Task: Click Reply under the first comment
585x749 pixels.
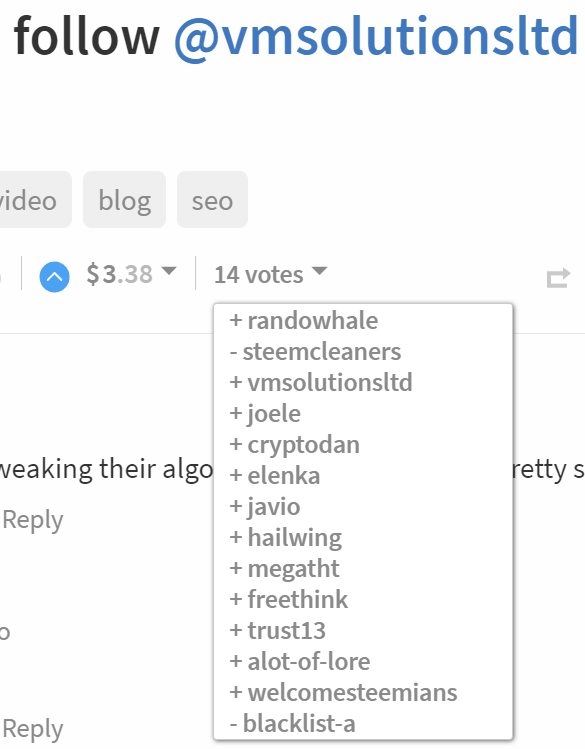Action: click(33, 520)
